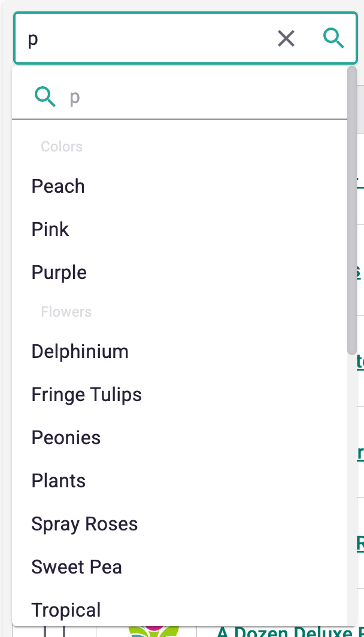
Task: Click the magnifier search icon in the search box
Action: coord(333,38)
